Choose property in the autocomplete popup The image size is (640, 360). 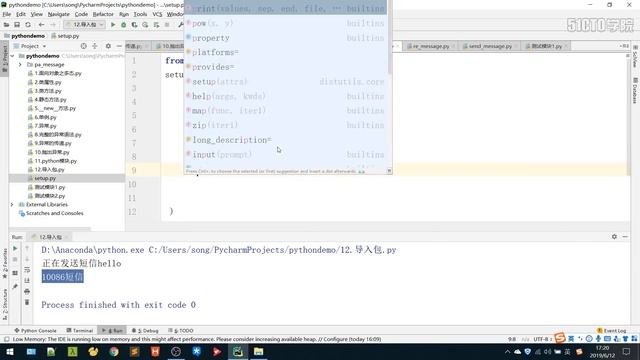pos(286,38)
